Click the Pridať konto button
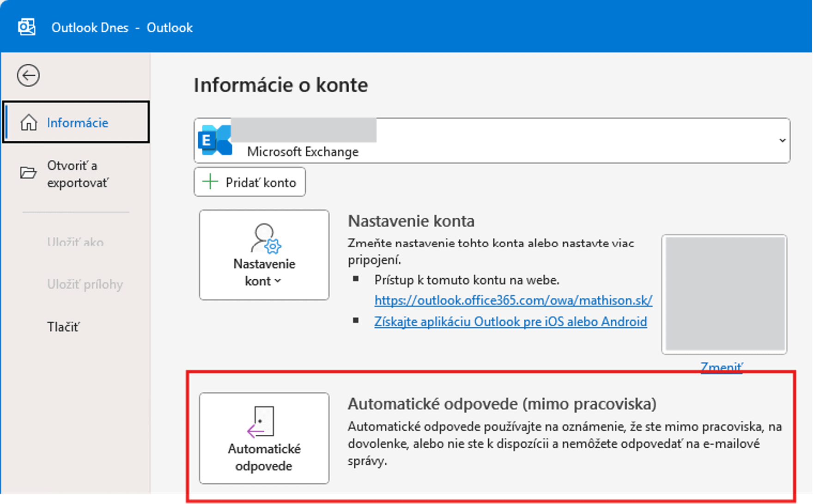 point(249,181)
